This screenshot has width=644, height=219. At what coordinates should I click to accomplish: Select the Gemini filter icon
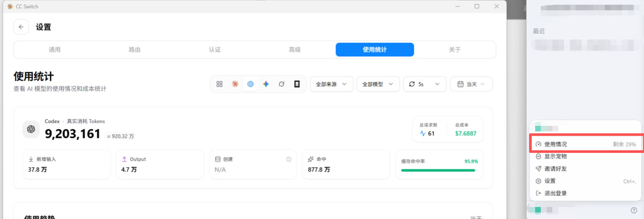[266, 84]
